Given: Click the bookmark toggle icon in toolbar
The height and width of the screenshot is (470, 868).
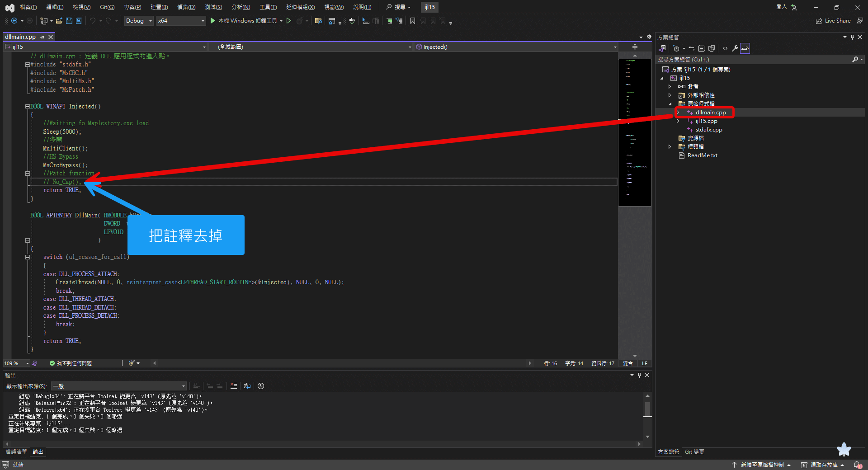Looking at the screenshot, I should point(413,21).
